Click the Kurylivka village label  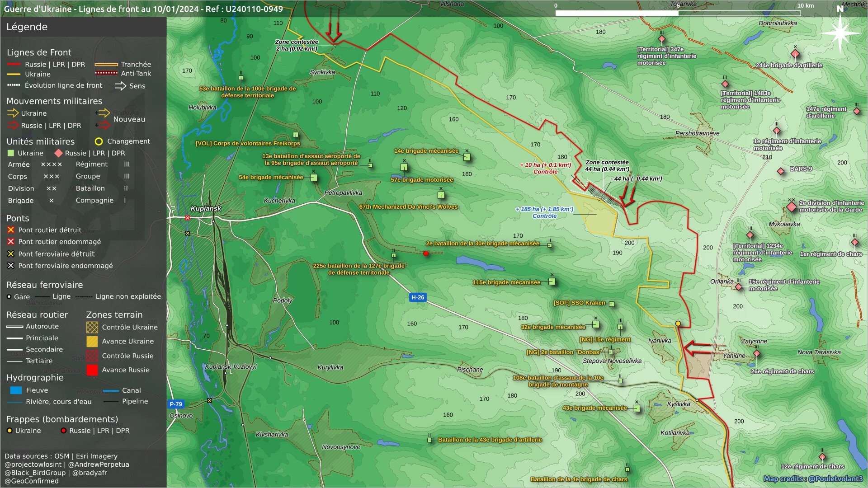tap(330, 367)
